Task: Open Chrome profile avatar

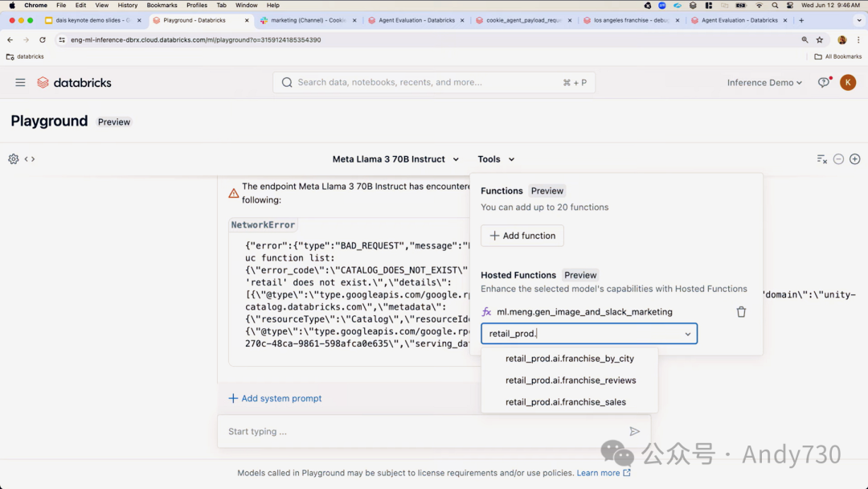Action: [842, 40]
